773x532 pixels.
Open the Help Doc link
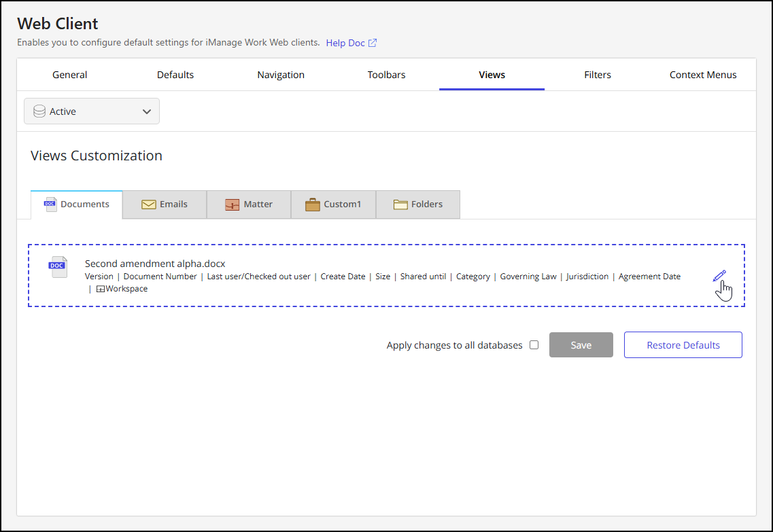[344, 42]
